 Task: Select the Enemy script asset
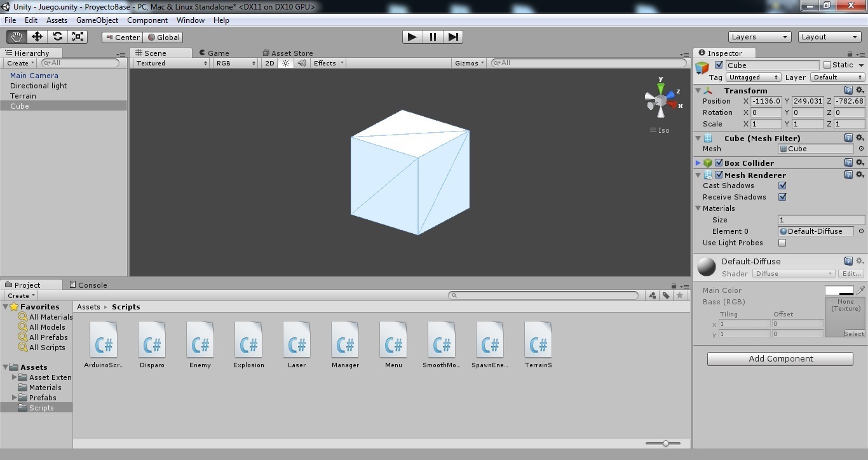click(x=200, y=345)
